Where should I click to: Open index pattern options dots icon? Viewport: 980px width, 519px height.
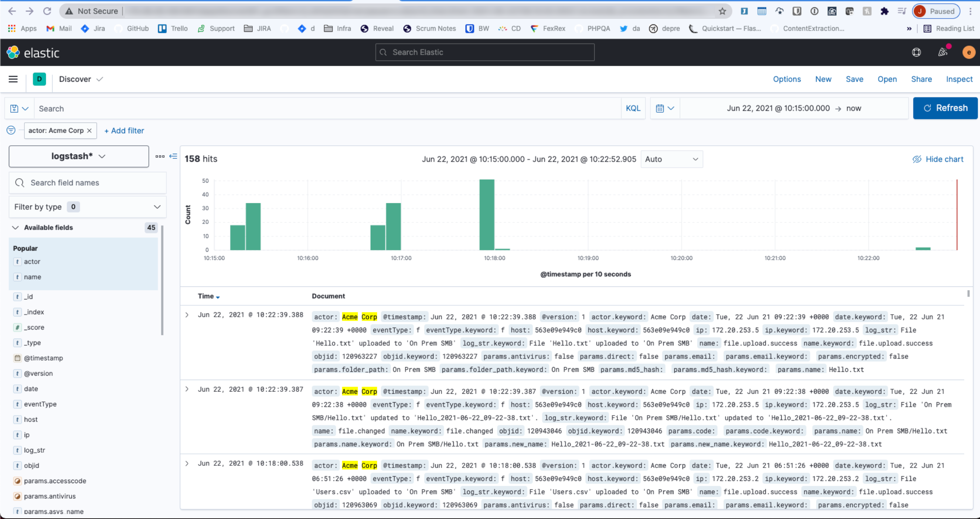click(160, 156)
